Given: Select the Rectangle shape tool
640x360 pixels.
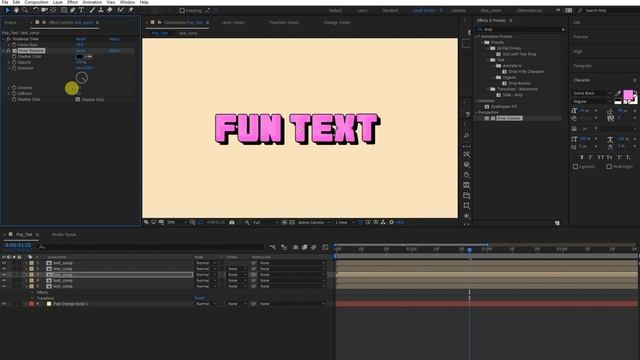Looking at the screenshot, I should [x=64, y=10].
